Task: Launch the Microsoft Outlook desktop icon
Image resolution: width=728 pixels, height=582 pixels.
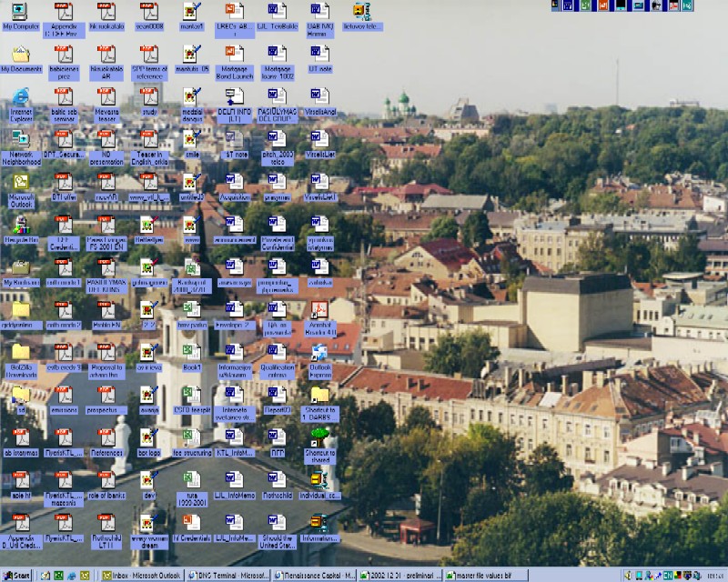Action: [x=20, y=181]
